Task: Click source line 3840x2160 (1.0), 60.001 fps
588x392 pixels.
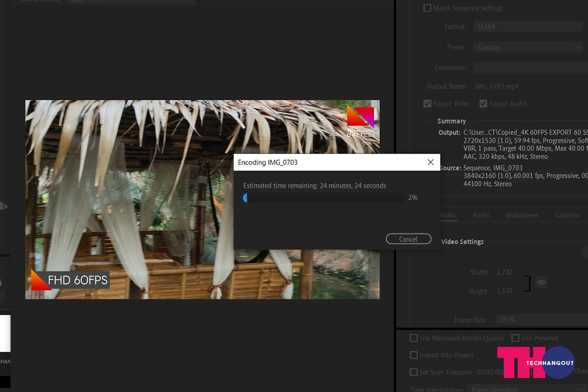Action: pyautogui.click(x=525, y=176)
